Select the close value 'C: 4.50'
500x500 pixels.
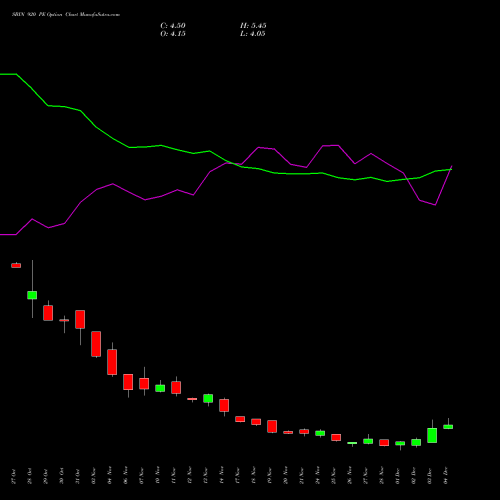point(173,26)
